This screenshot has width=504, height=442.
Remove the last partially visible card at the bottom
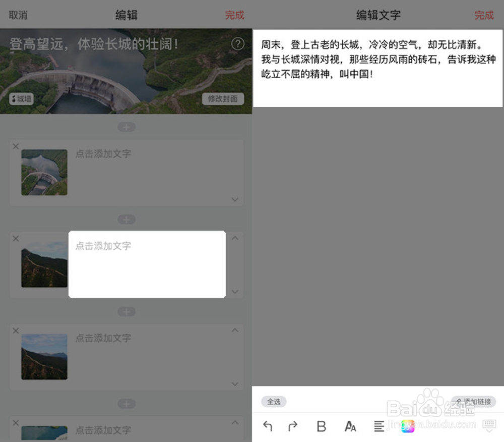[16, 423]
